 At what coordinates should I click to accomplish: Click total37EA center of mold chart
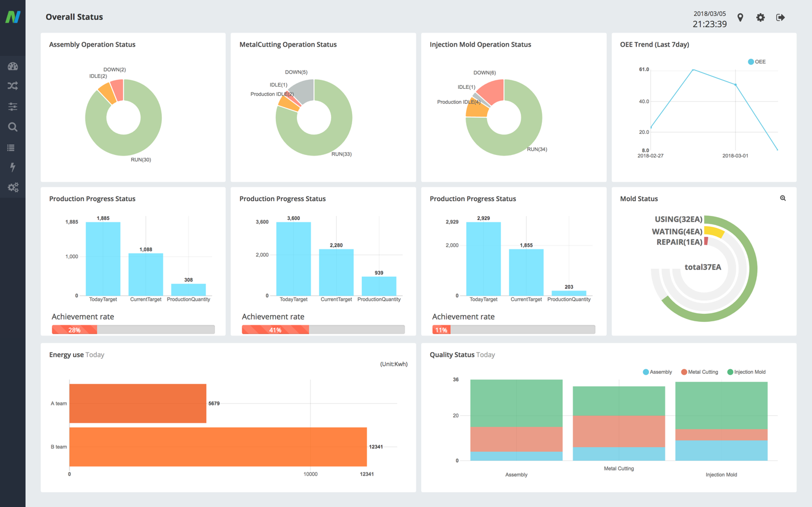click(703, 267)
